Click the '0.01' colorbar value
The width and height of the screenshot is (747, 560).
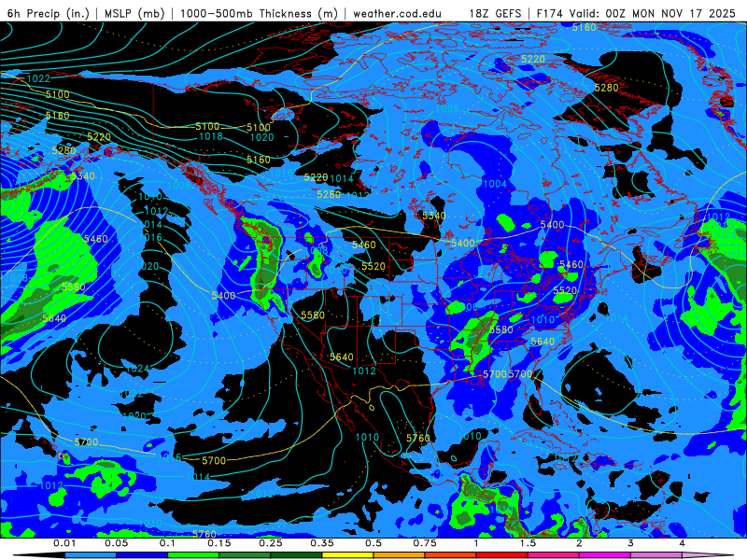[64, 543]
